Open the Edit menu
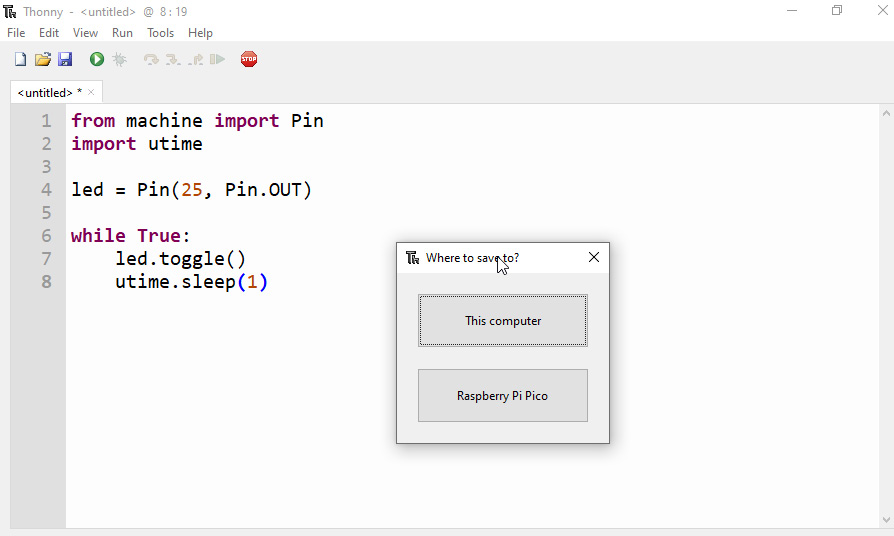 pos(49,33)
